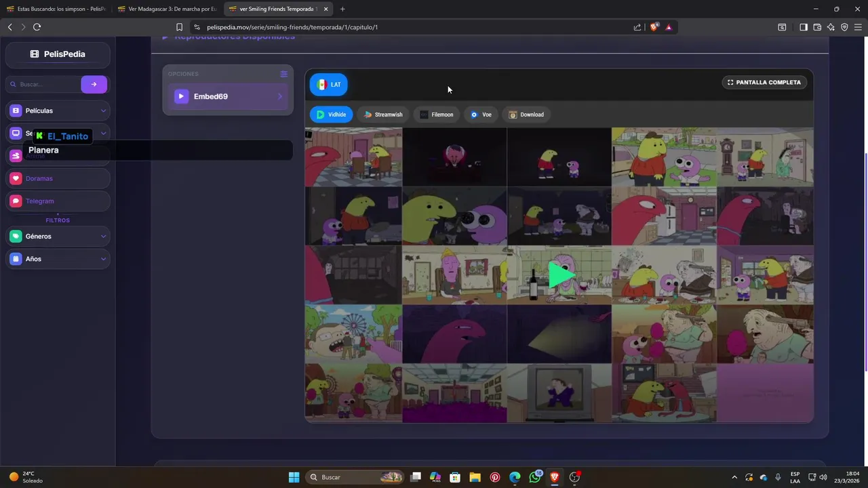Go back in browser history
This screenshot has height=488, width=868.
tap(10, 27)
